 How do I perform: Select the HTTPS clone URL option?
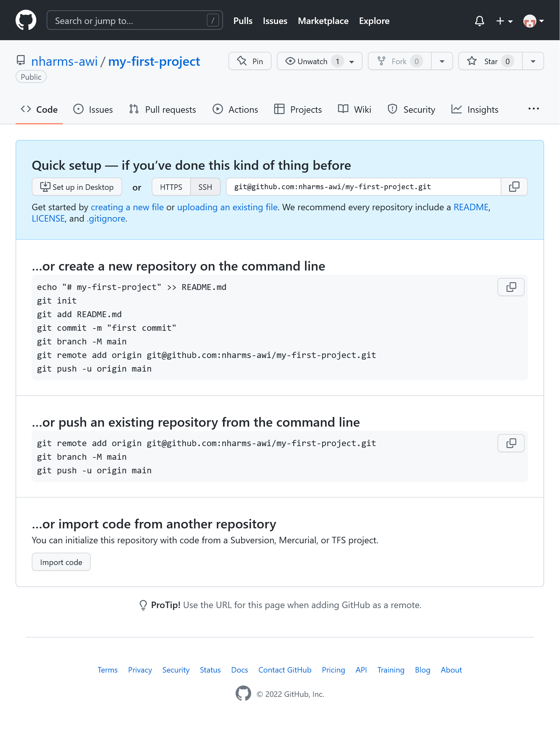(x=171, y=187)
